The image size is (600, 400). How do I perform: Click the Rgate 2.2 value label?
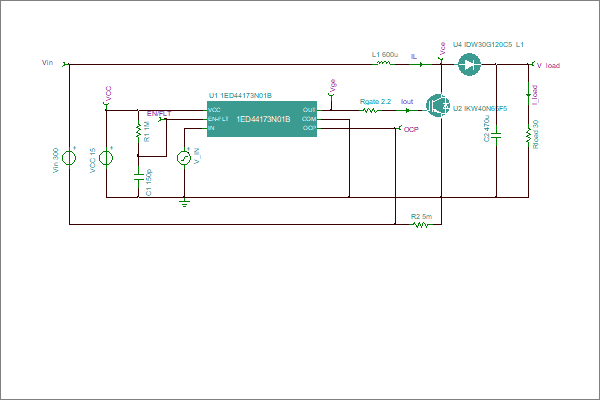tap(375, 101)
